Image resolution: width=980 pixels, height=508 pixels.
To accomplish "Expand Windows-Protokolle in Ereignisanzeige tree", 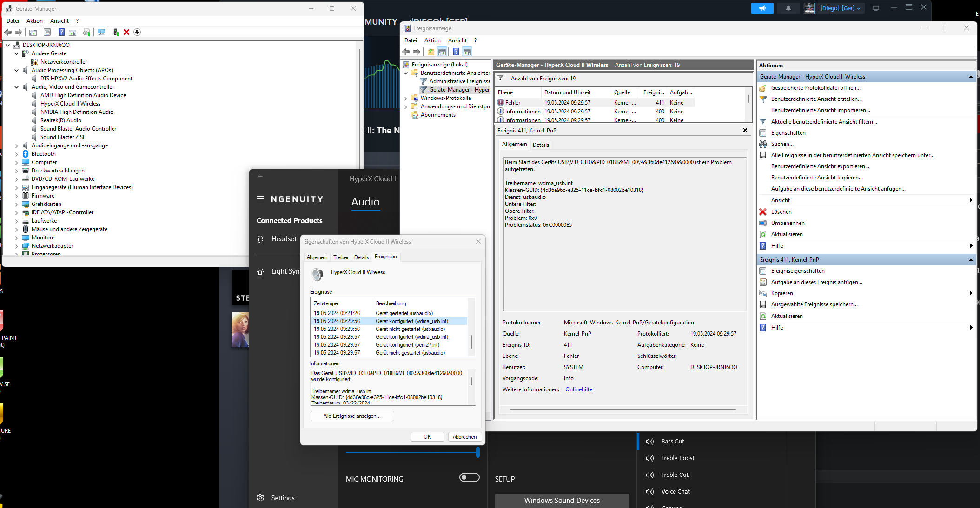I will click(x=406, y=98).
